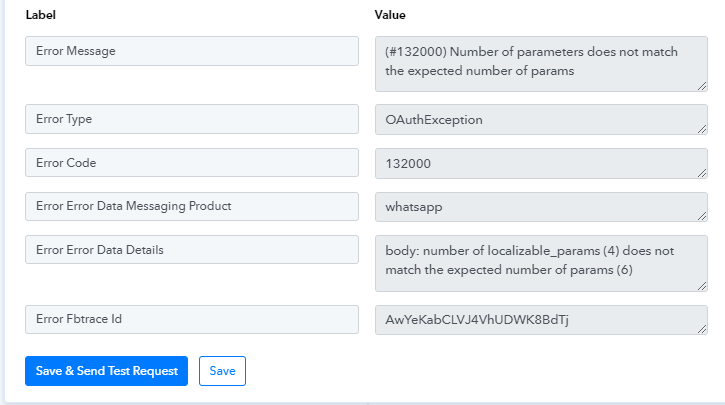This screenshot has width=725, height=405.
Task: Select the whatsapp value field
Action: pos(540,207)
